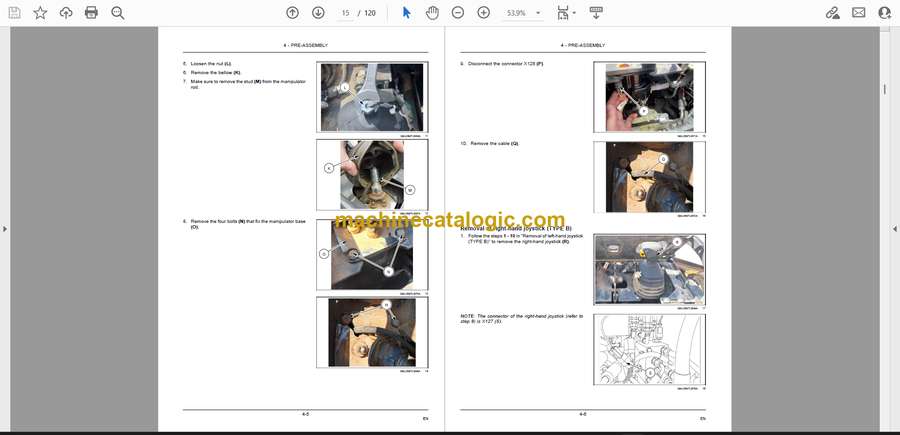Expand the left navigation pane arrow
Viewport: 900px width, 435px height.
click(x=5, y=229)
